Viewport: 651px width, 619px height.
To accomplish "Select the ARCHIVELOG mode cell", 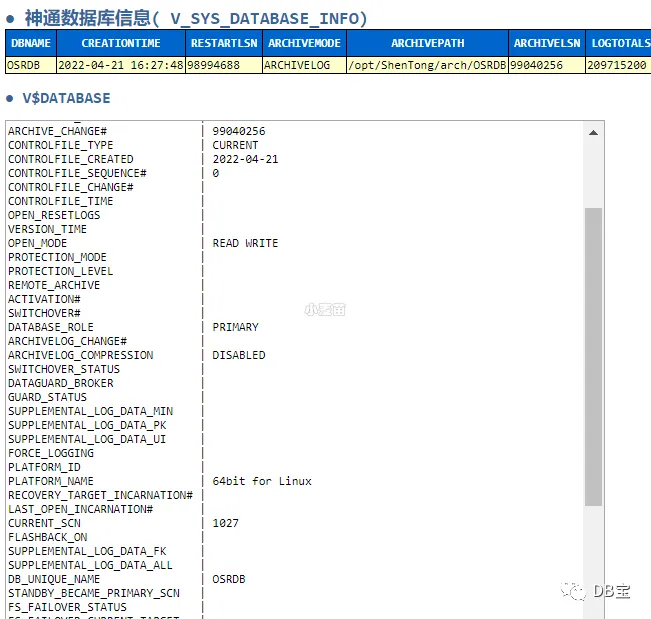I will coord(304,65).
